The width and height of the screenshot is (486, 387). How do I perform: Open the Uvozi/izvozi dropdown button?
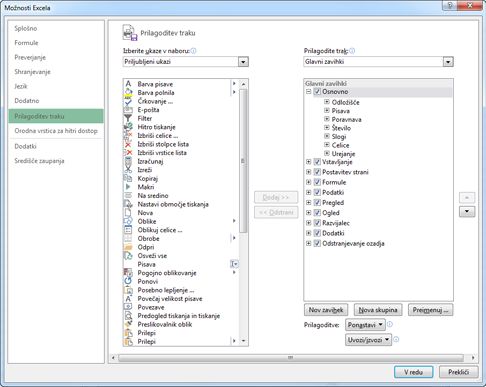(x=368, y=340)
